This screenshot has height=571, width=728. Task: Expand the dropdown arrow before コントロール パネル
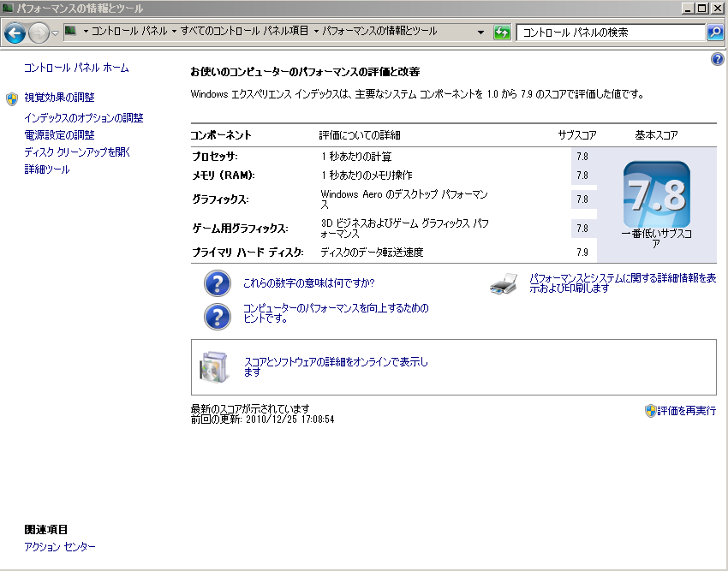click(x=86, y=32)
